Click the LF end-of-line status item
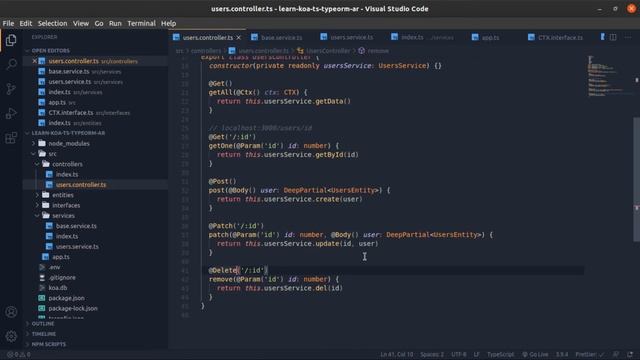 476,354
